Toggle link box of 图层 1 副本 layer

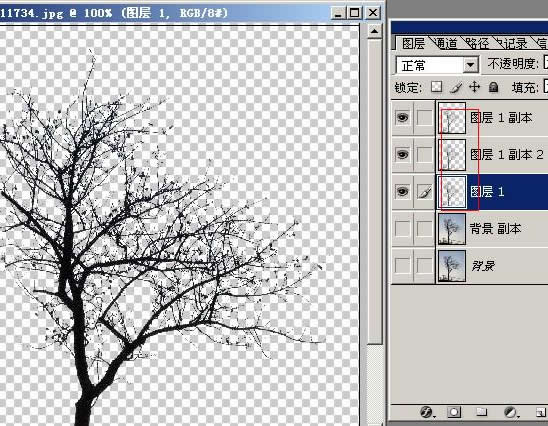pos(424,118)
